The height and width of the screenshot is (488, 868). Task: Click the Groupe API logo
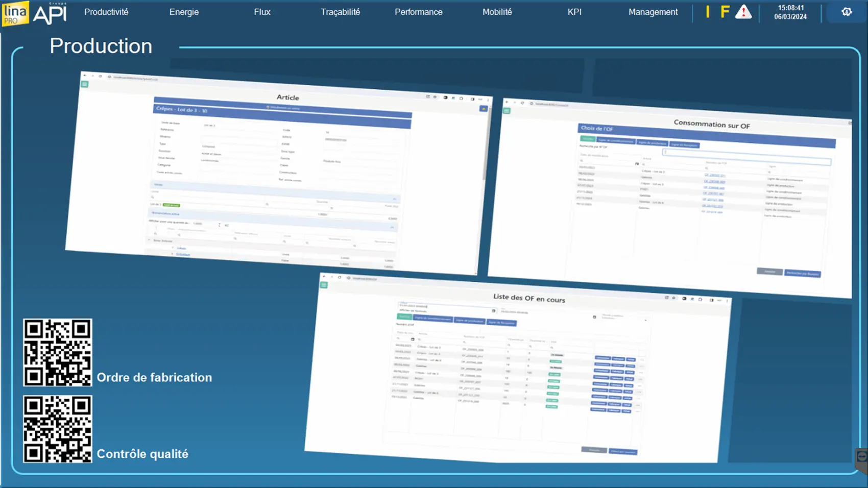coord(50,13)
